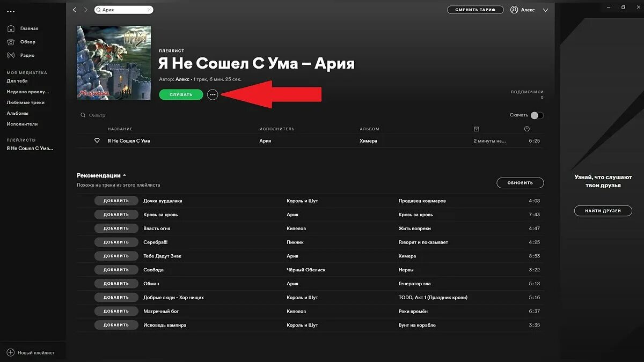Open Недавно прослушано in sidebar
The image size is (644, 362).
coord(28,92)
